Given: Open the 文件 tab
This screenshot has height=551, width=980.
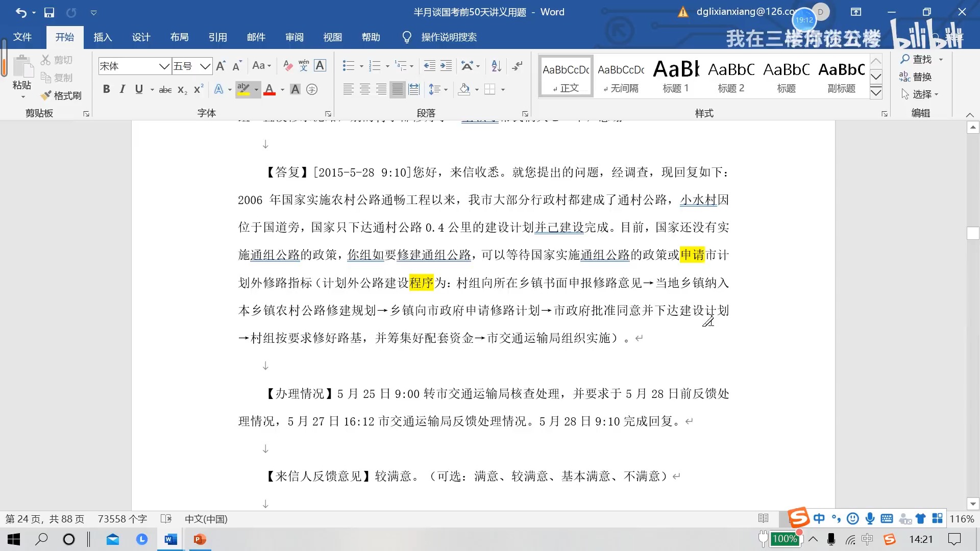Looking at the screenshot, I should click(x=22, y=37).
